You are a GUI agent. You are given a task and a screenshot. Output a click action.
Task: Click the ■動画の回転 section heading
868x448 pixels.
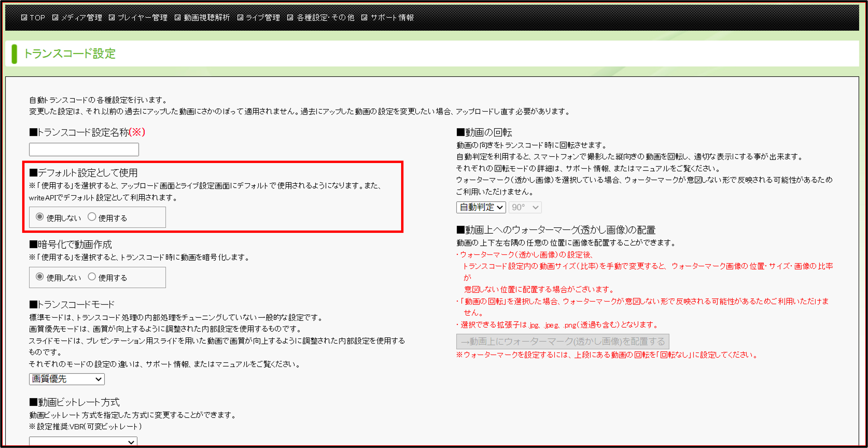point(484,132)
